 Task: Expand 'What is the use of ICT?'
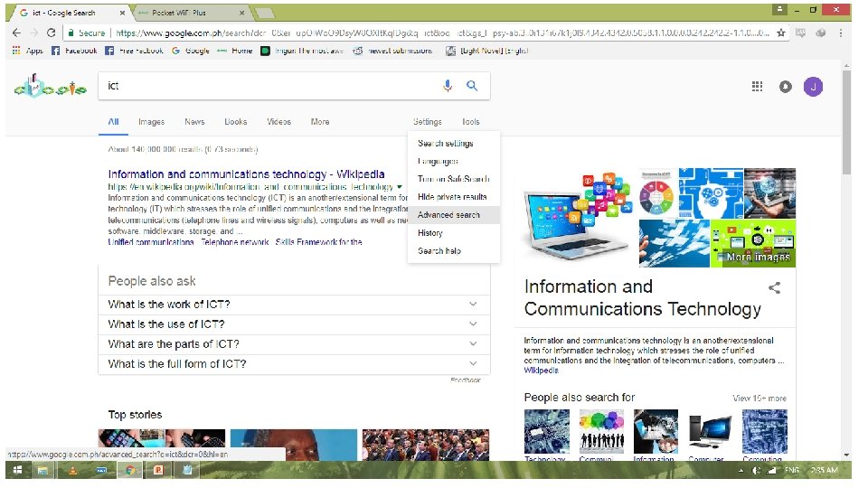coord(294,324)
